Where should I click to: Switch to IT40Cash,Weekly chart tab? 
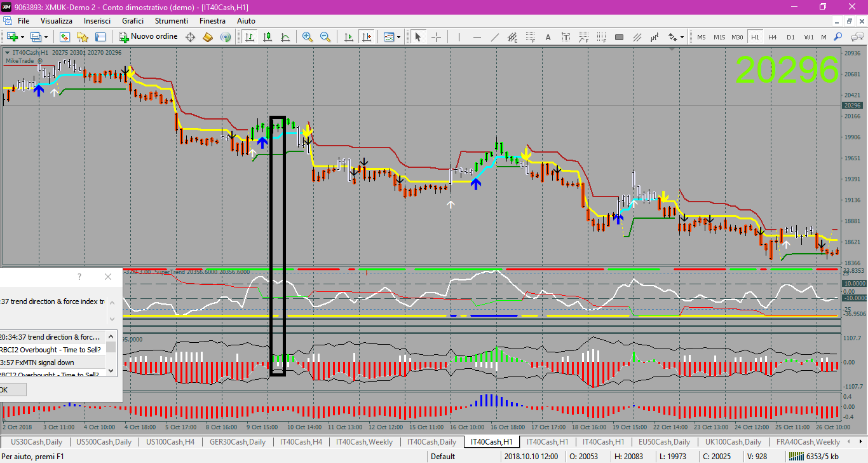[365, 441]
